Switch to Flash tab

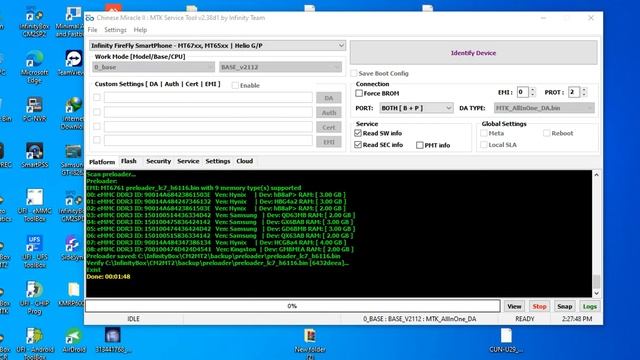[x=129, y=161]
